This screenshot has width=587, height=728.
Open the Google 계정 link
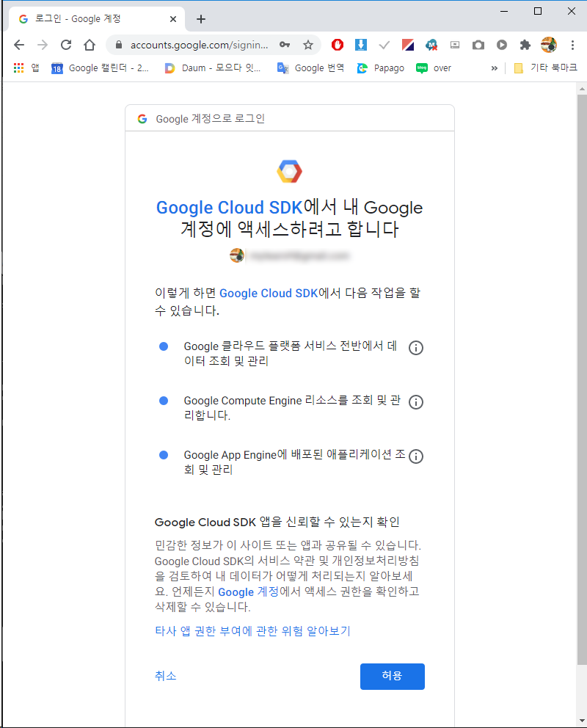(248, 592)
